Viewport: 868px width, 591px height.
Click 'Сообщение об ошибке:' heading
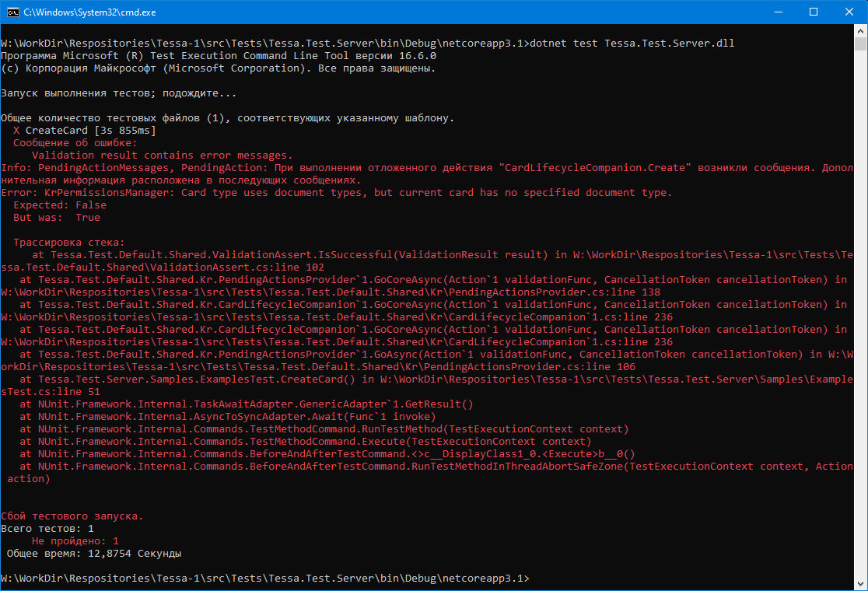coord(75,143)
